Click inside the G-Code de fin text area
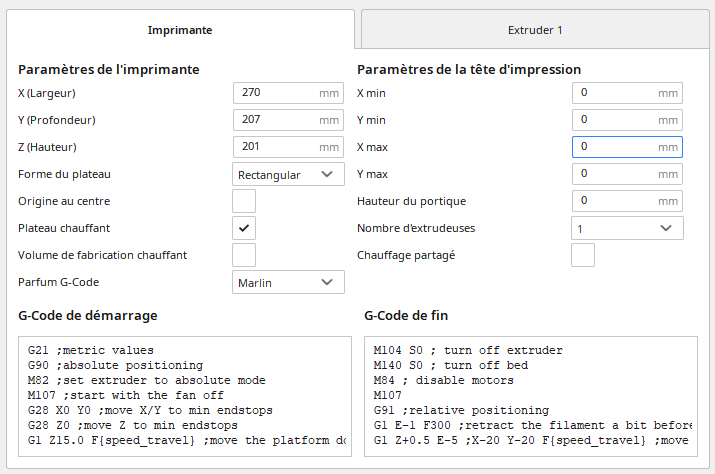The height and width of the screenshot is (474, 715). pos(530,395)
